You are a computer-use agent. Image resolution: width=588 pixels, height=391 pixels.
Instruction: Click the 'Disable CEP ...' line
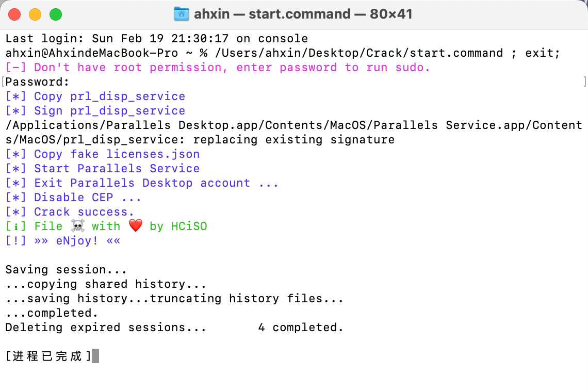point(73,197)
